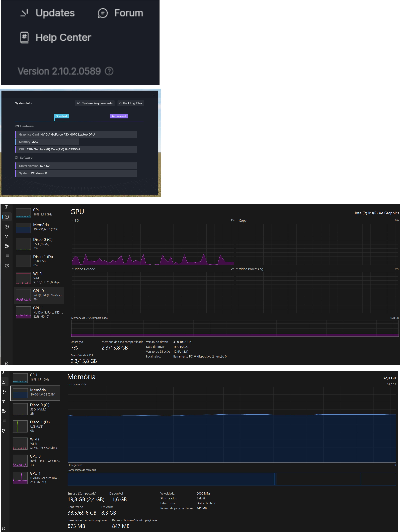Select the Graphics Card NVIDIA GeForce RTX 4070 row
This screenshot has width=400, height=532.
click(x=76, y=134)
